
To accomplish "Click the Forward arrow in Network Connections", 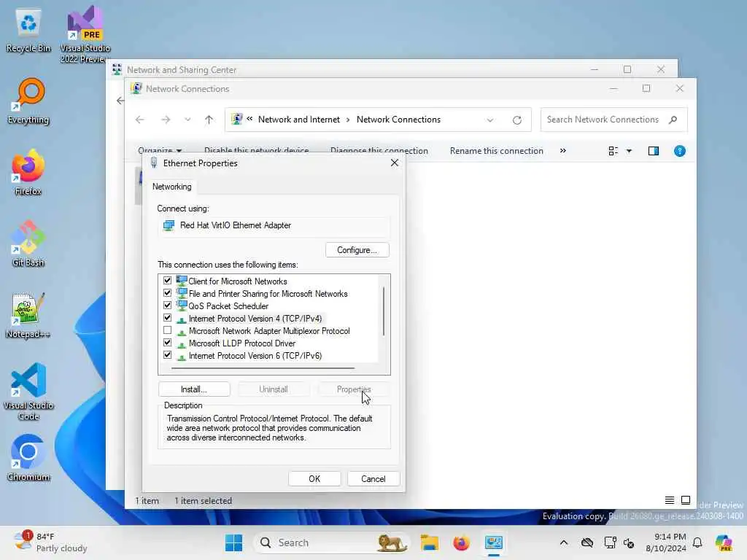I will coord(166,120).
